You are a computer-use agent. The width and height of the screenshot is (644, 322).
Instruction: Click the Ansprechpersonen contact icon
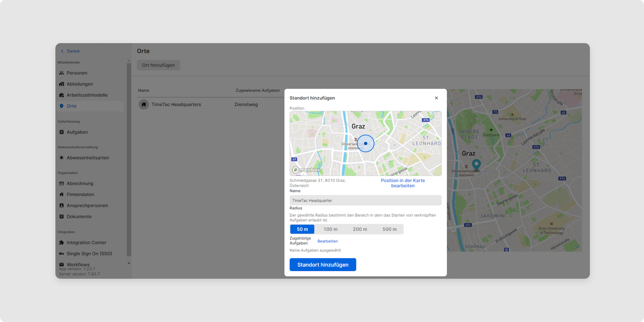tap(61, 206)
